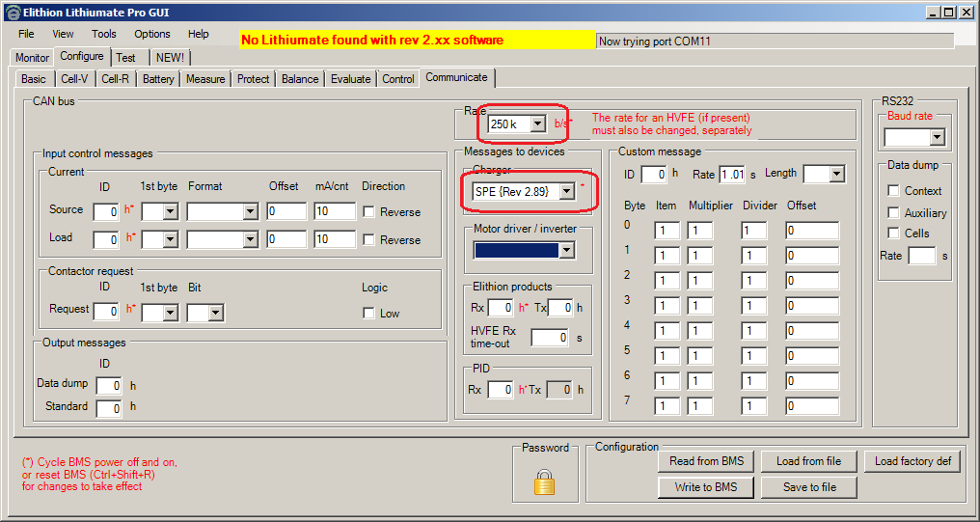This screenshot has width=980, height=522.
Task: Enable Reverse direction for Source current
Action: click(x=368, y=212)
